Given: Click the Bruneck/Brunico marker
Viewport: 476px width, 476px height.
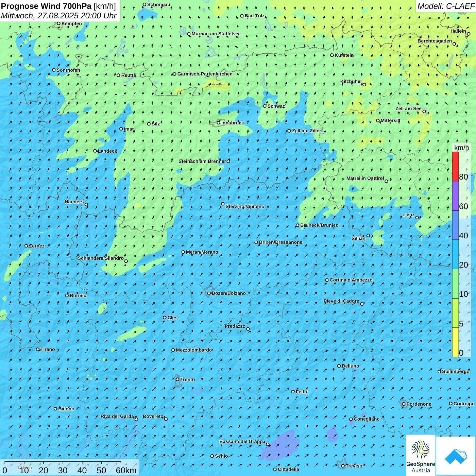Looking at the screenshot, I should point(297,225).
